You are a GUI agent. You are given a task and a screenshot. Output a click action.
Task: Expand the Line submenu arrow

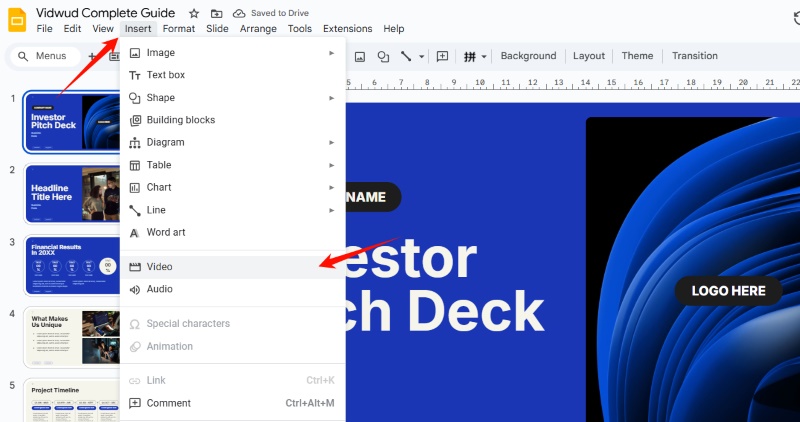tap(332, 210)
